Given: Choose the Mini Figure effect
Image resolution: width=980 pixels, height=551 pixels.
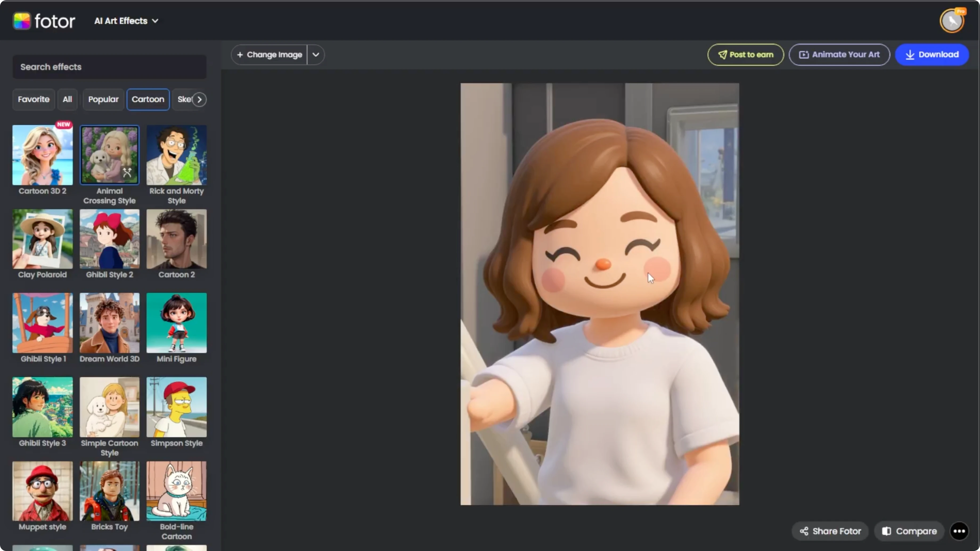Looking at the screenshot, I should click(x=177, y=323).
